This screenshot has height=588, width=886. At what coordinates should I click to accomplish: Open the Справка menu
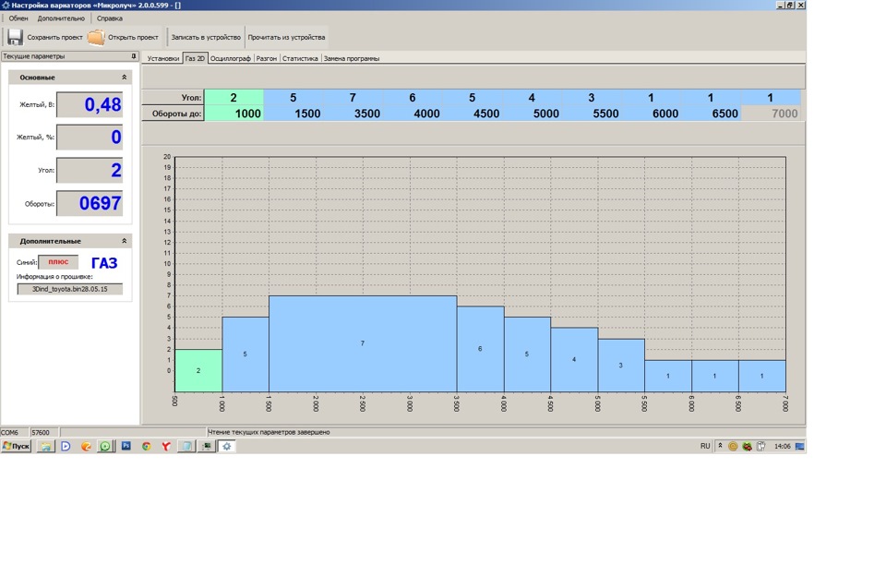[109, 18]
